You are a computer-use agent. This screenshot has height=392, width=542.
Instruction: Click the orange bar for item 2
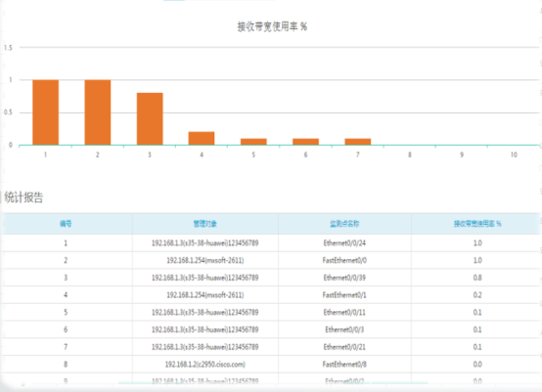click(x=98, y=112)
